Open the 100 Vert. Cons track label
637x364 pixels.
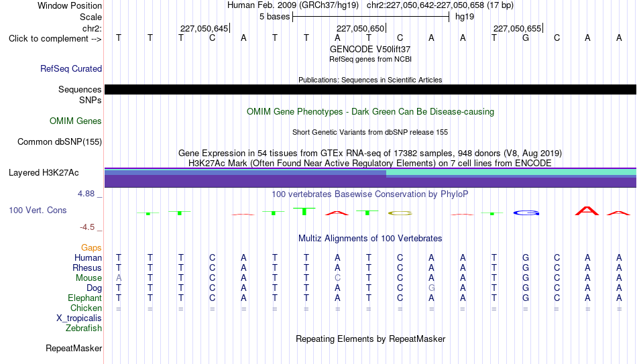point(38,210)
